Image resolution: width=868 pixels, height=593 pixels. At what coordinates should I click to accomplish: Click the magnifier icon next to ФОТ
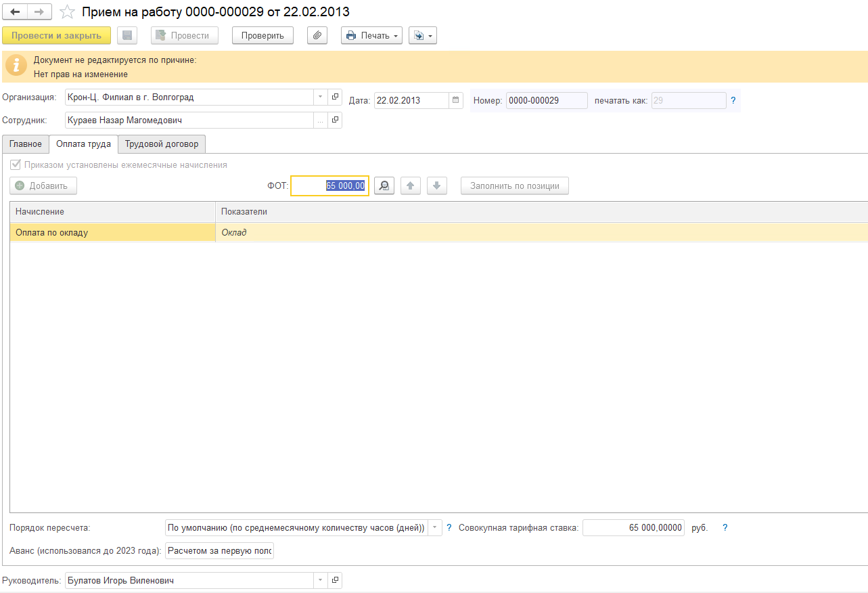coord(384,185)
